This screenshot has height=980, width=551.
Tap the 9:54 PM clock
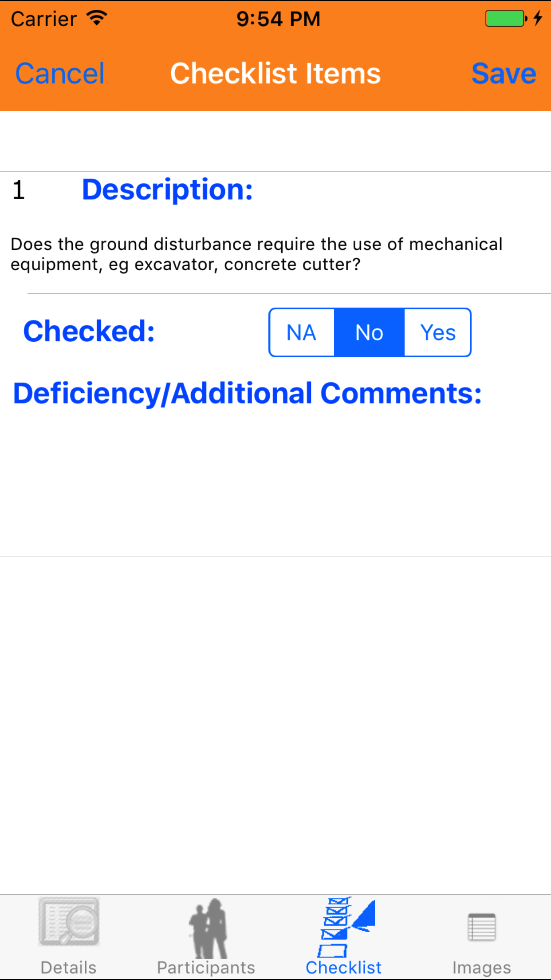click(x=278, y=19)
